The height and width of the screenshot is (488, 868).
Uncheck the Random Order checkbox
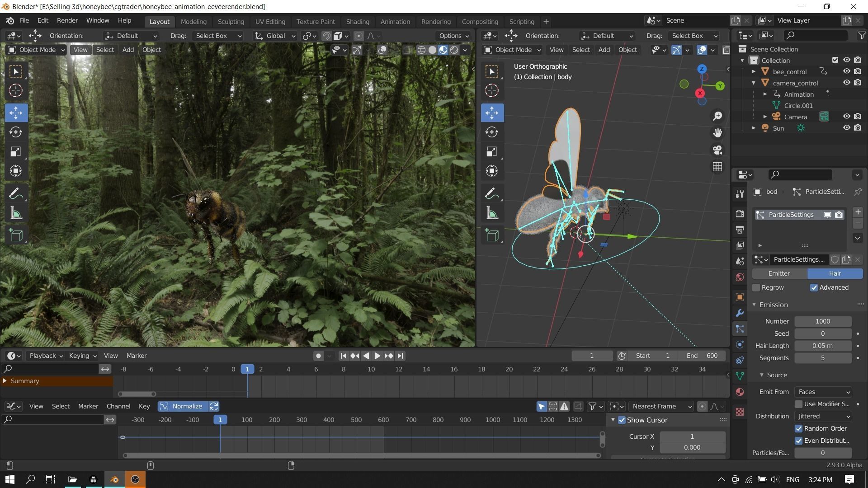click(x=798, y=428)
